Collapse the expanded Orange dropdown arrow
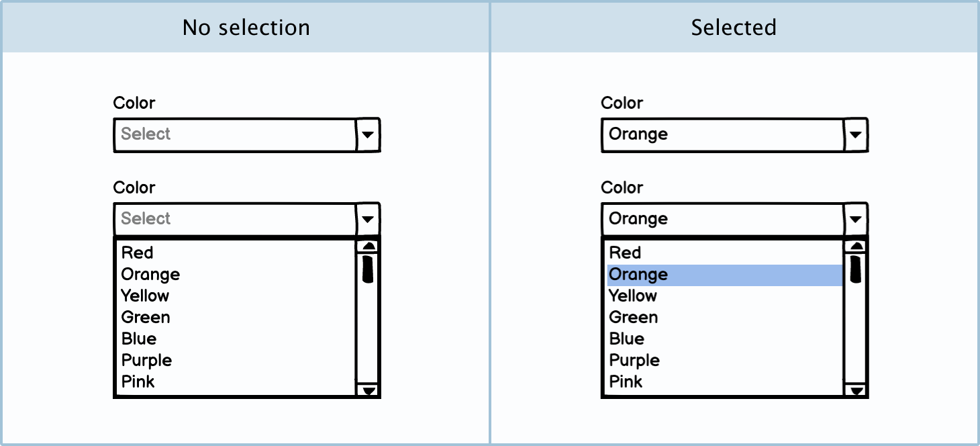 click(854, 220)
